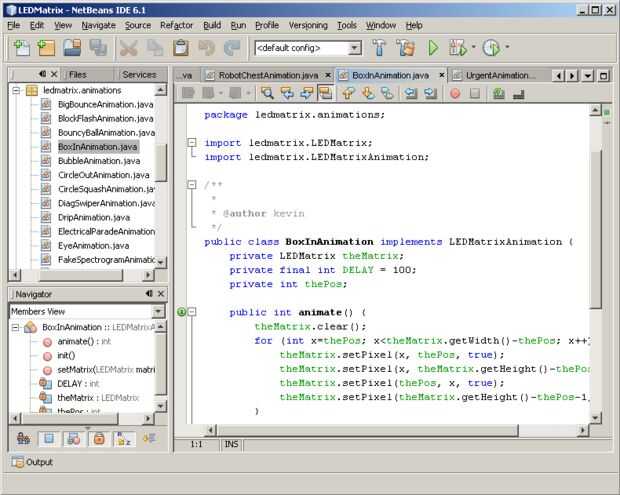The width and height of the screenshot is (620, 495).
Task: Click the Profile Main Project clock icon
Action: [491, 48]
